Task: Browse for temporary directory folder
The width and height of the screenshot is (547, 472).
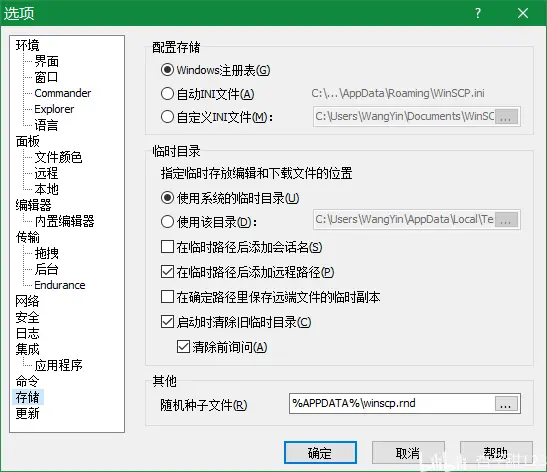Action: [506, 220]
